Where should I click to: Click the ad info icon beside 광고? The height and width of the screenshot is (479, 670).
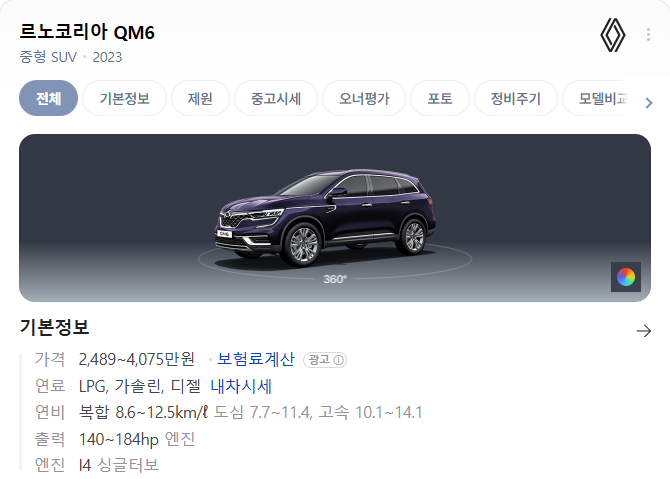coord(338,360)
